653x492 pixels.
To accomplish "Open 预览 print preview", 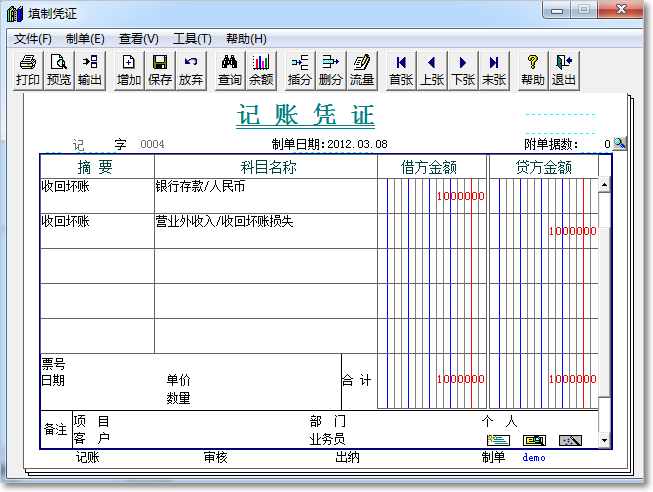I will (x=59, y=70).
